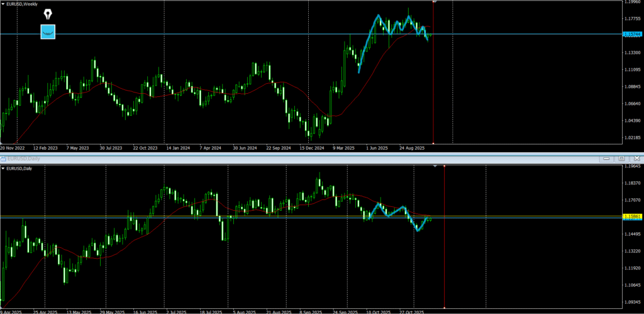This screenshot has height=314, width=644.
Task: Click the blue smile icon square
Action: [x=48, y=31]
